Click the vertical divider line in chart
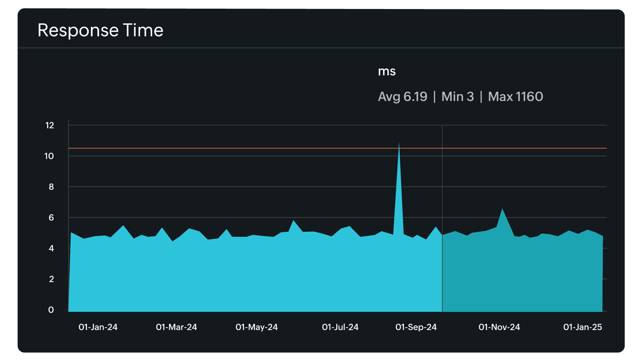641x364 pixels. click(x=442, y=192)
